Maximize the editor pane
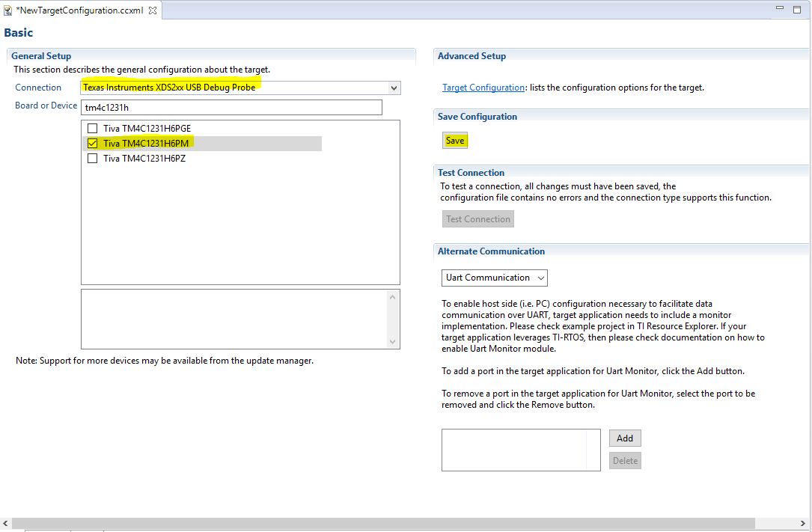The width and height of the screenshot is (812, 532). [x=799, y=9]
